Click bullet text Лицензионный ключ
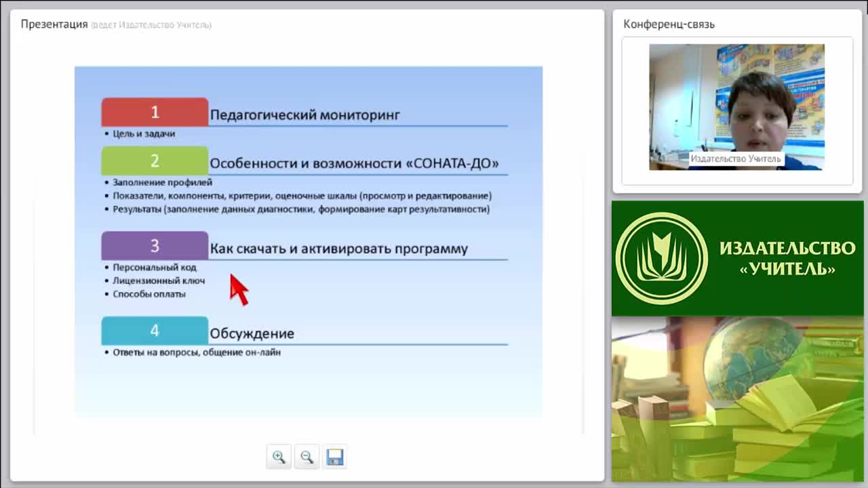 coord(159,281)
